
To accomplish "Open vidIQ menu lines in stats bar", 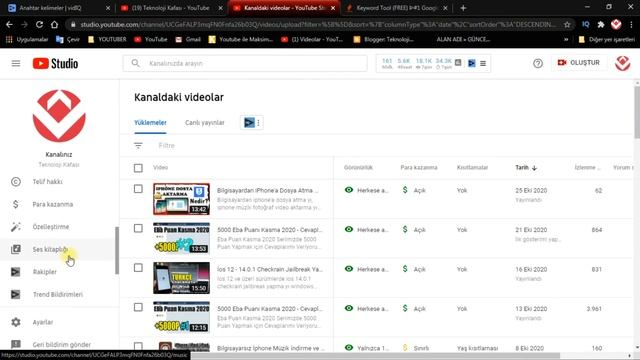I will coord(483,64).
